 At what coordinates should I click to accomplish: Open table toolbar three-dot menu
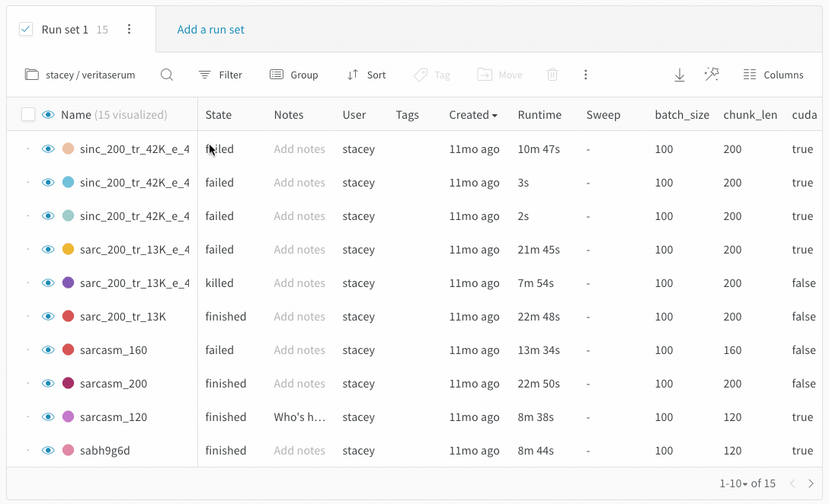(x=585, y=75)
